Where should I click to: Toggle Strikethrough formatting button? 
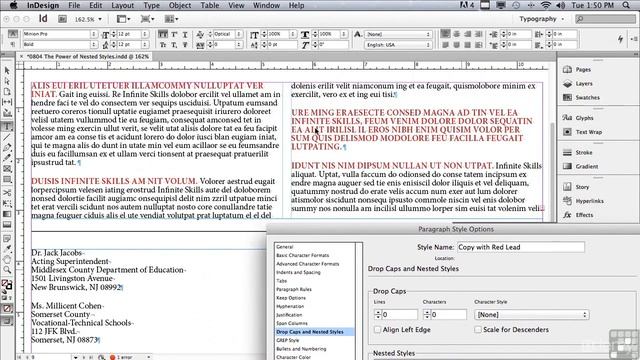point(184,44)
